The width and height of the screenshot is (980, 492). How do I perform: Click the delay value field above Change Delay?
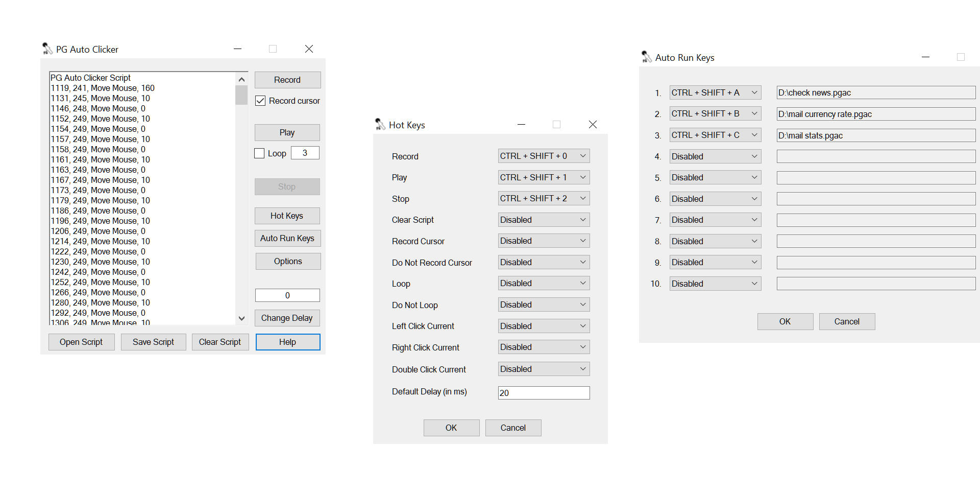click(x=287, y=295)
